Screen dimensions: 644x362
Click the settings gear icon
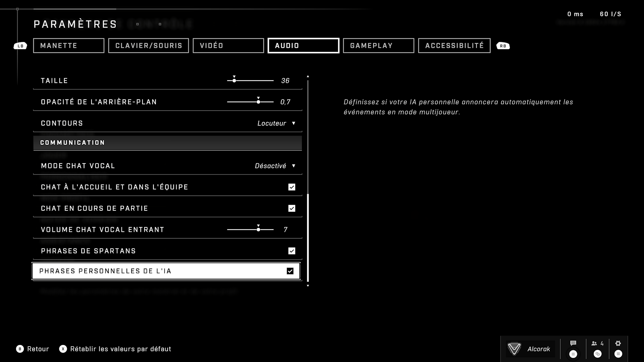click(618, 343)
